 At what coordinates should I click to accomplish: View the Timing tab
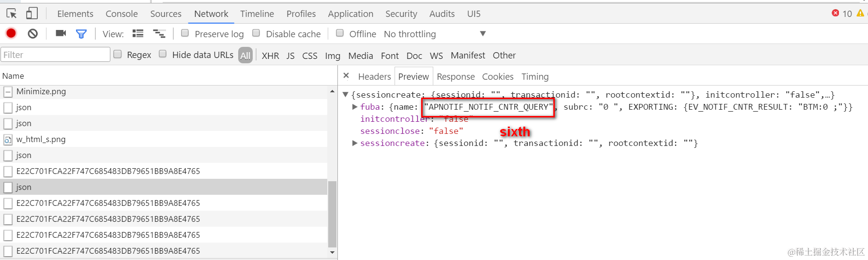[535, 76]
